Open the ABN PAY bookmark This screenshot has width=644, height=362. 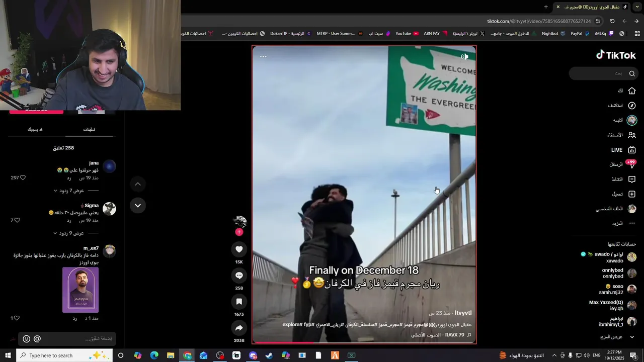[436, 34]
